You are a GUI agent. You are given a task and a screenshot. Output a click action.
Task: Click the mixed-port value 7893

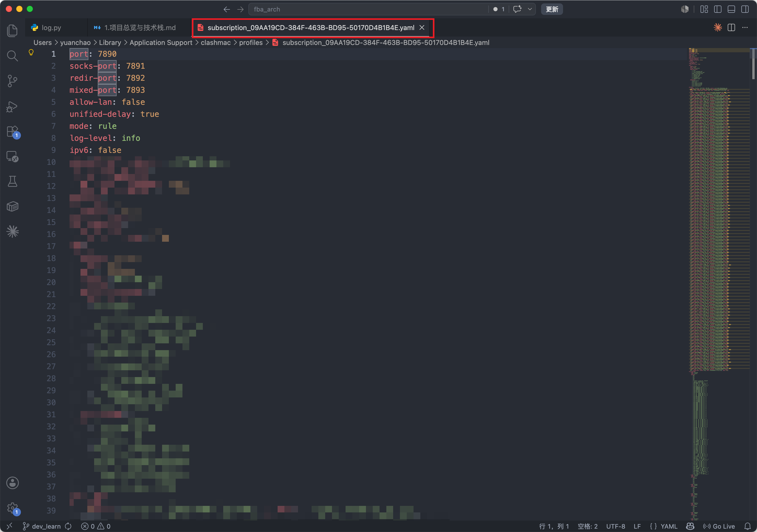pyautogui.click(x=135, y=90)
